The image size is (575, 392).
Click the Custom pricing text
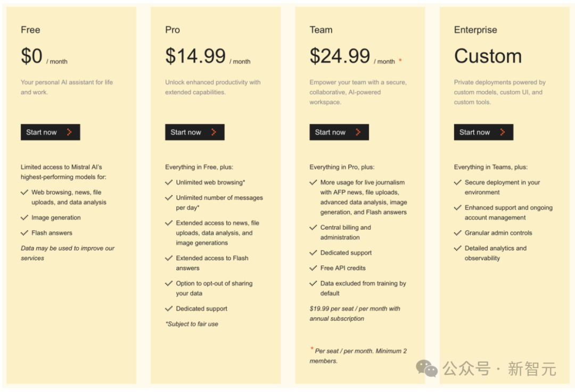point(488,56)
